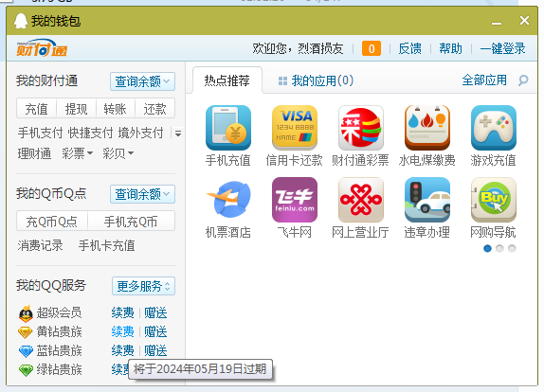The width and height of the screenshot is (544, 392).
Task: Click 续费 for 超级会员
Action: (123, 313)
